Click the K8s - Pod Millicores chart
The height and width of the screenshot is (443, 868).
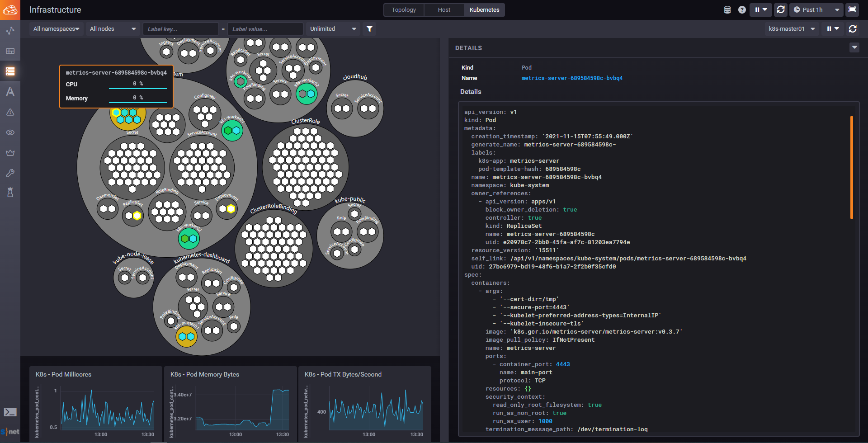[x=95, y=404]
